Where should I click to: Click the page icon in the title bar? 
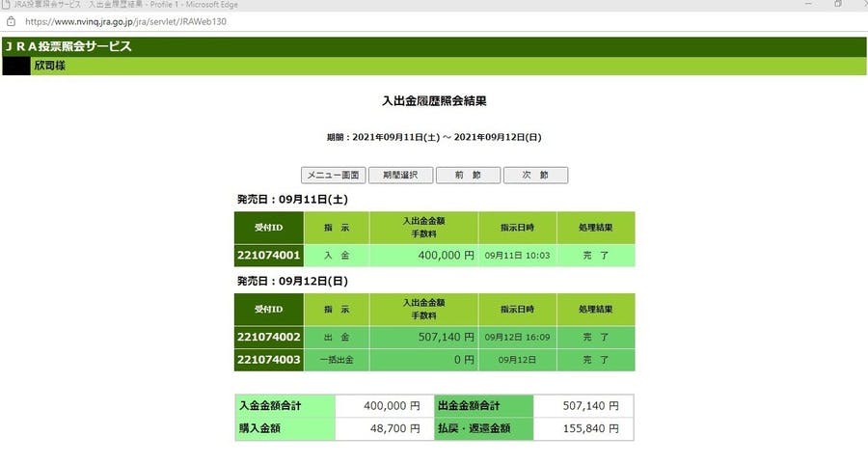point(7,5)
